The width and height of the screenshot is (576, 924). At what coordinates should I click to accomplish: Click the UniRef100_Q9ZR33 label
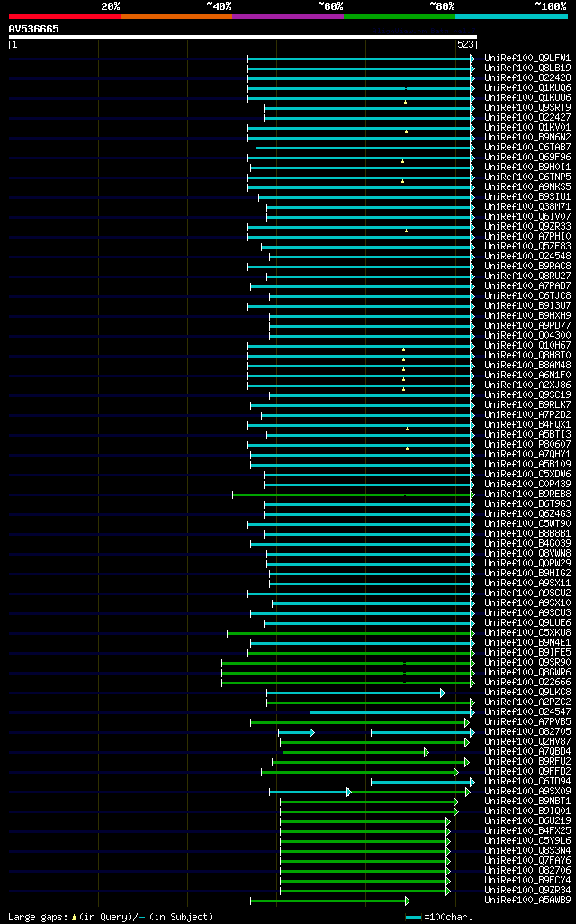point(527,226)
